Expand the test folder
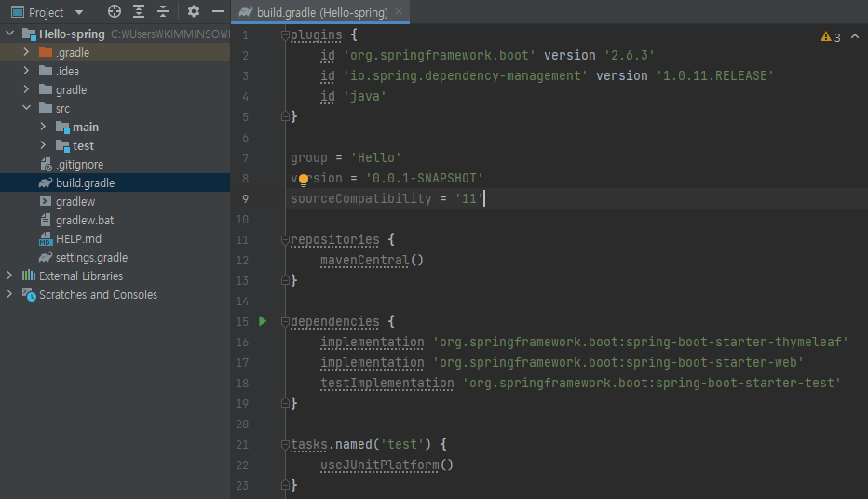The image size is (868, 499). 43,145
